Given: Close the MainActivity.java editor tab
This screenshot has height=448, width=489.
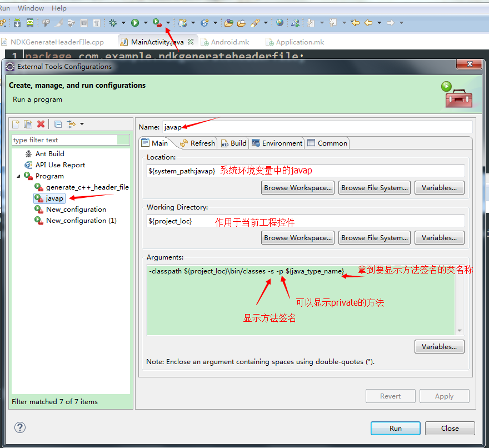Looking at the screenshot, I should pos(191,42).
